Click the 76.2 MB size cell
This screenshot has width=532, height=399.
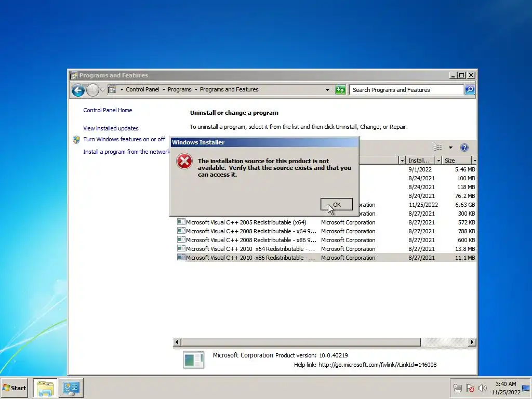(465, 196)
